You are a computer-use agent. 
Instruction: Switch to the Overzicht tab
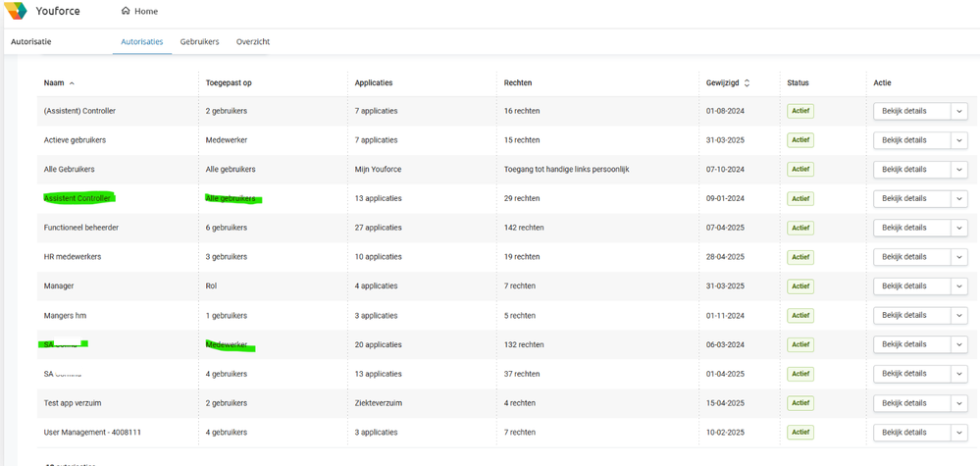(253, 42)
